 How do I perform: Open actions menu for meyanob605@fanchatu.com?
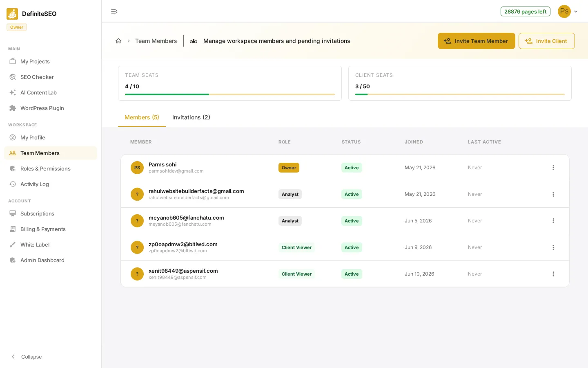point(553,221)
